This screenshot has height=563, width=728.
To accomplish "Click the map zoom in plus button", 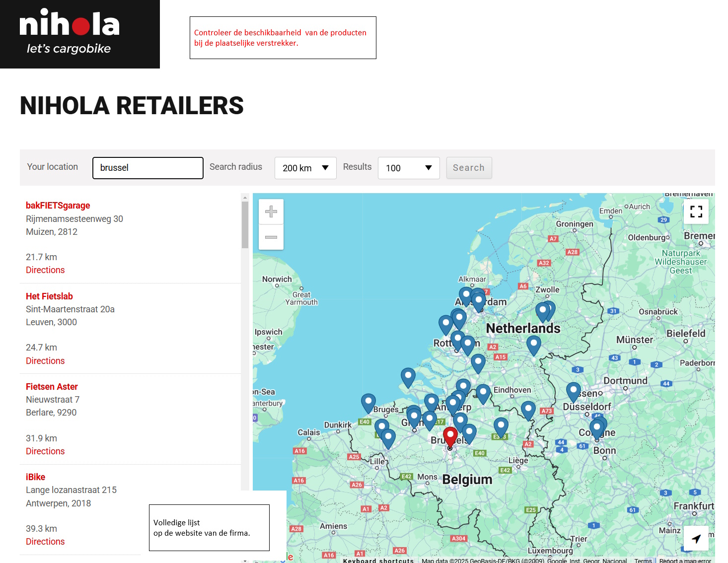I will point(271,212).
